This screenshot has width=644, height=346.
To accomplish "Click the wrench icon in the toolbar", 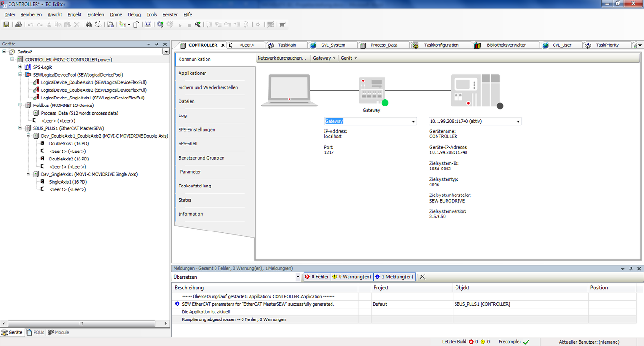I will pos(197,25).
